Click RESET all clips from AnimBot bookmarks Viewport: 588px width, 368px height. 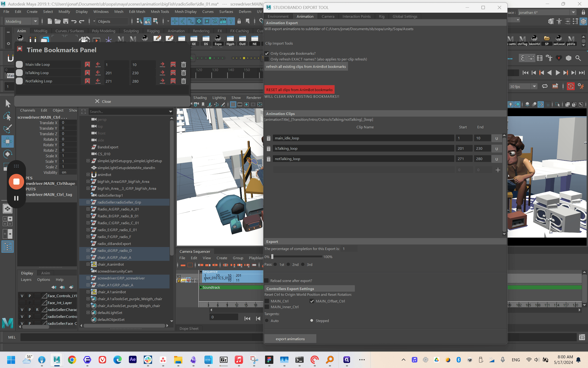pyautogui.click(x=299, y=90)
